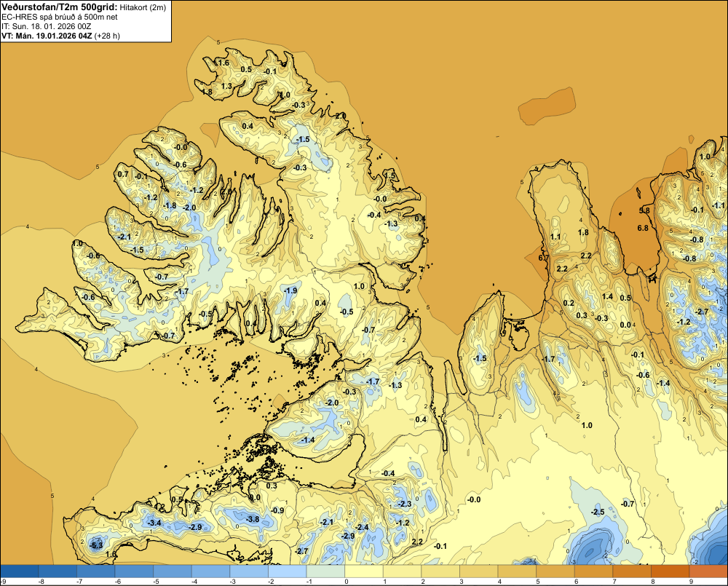Click the temperature value '0.7' on the map
The image size is (728, 586).
[123, 174]
